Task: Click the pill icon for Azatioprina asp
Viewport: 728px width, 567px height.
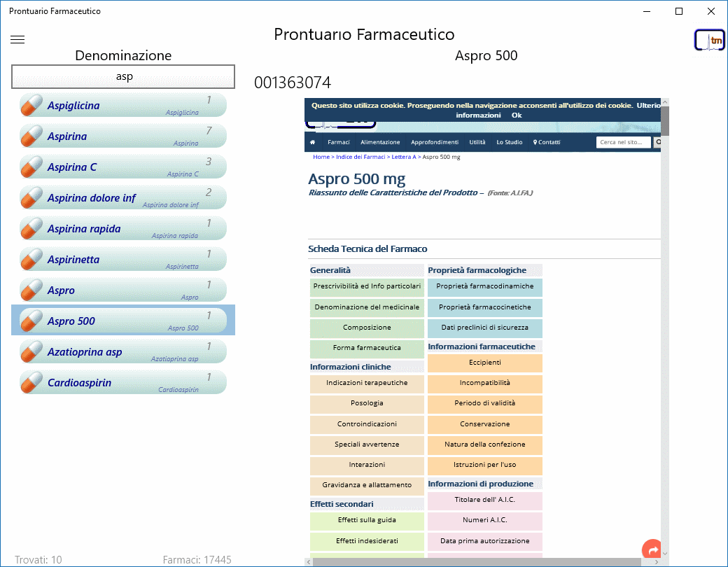Action: click(31, 351)
